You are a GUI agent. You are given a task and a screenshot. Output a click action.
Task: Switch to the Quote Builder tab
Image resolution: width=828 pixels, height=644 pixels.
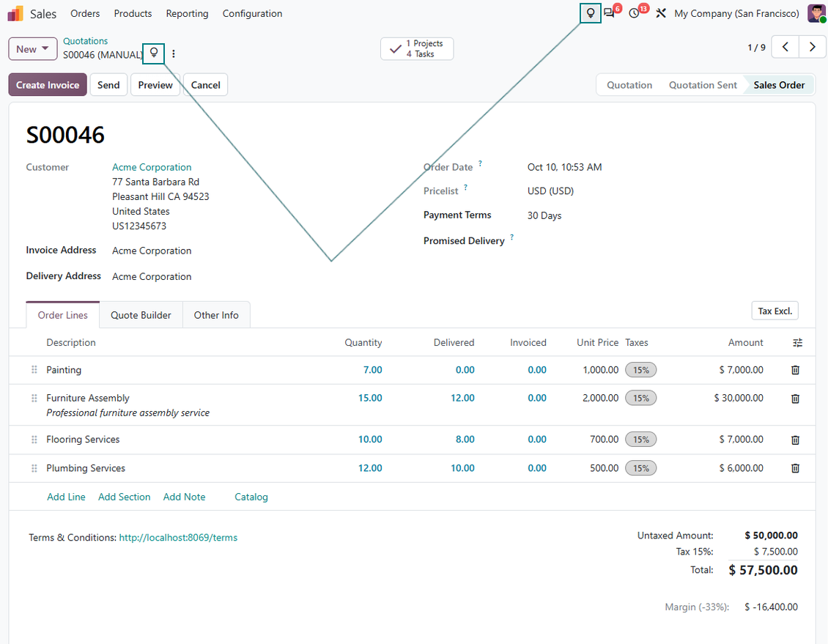coord(141,315)
